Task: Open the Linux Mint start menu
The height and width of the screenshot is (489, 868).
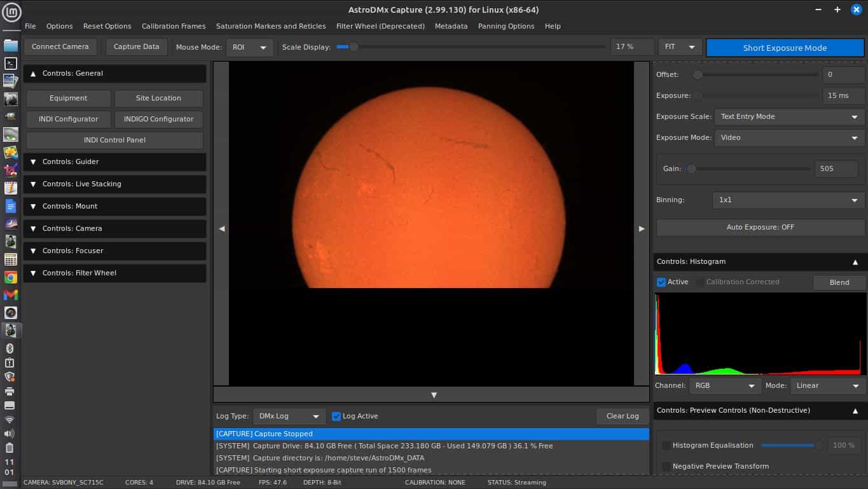Action: tap(11, 12)
